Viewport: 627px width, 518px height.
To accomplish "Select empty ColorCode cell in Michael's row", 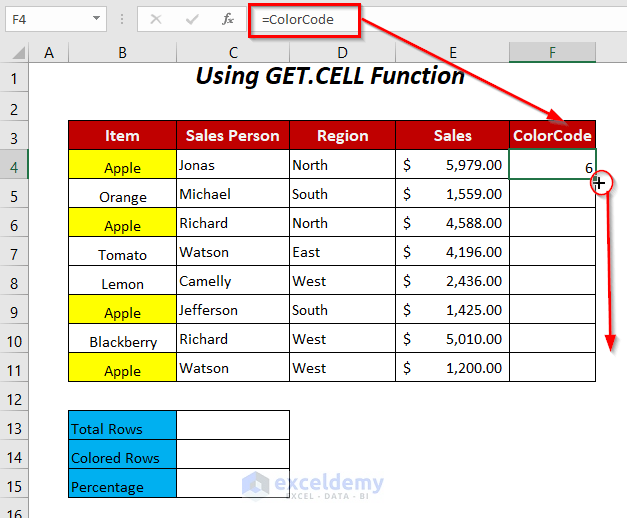I will [552, 193].
